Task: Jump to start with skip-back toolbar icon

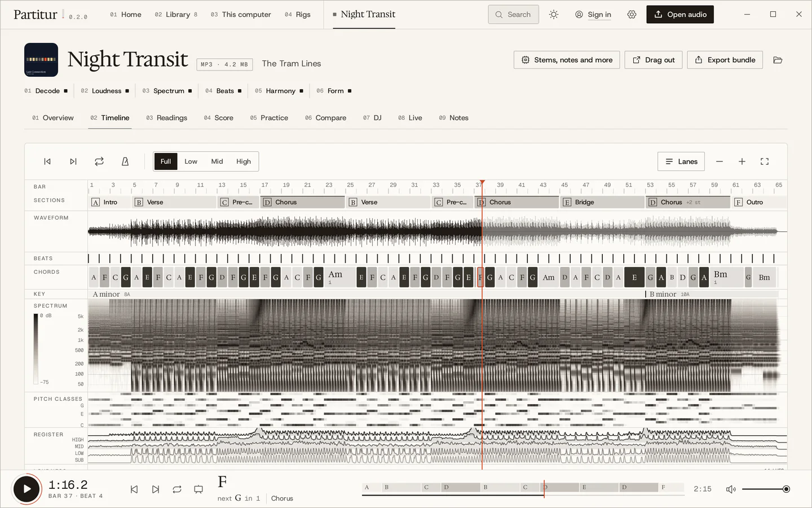Action: (x=47, y=161)
